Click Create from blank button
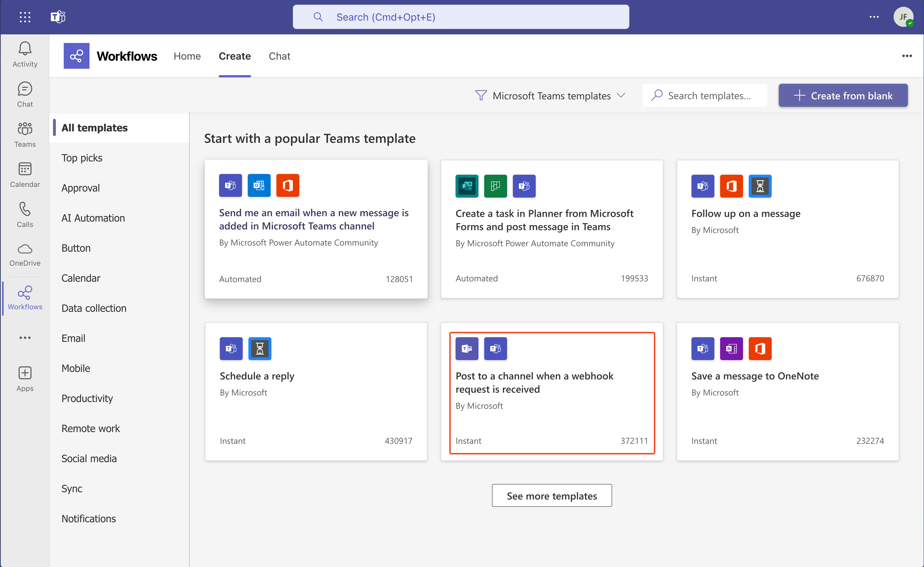This screenshot has width=924, height=567. [843, 96]
